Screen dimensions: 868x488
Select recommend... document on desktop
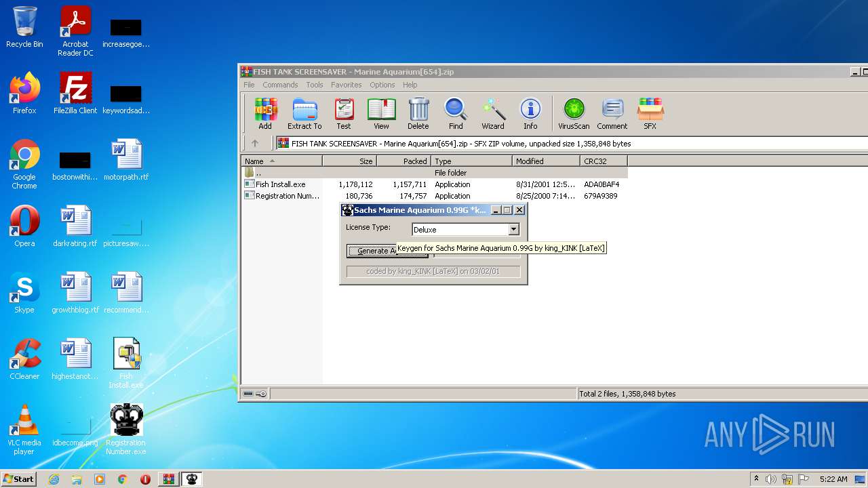point(126,293)
